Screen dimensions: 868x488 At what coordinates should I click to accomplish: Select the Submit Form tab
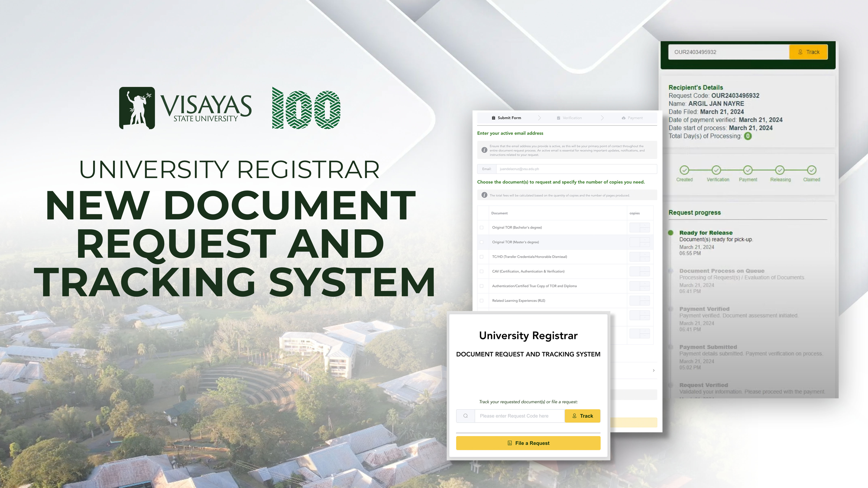[x=506, y=118]
